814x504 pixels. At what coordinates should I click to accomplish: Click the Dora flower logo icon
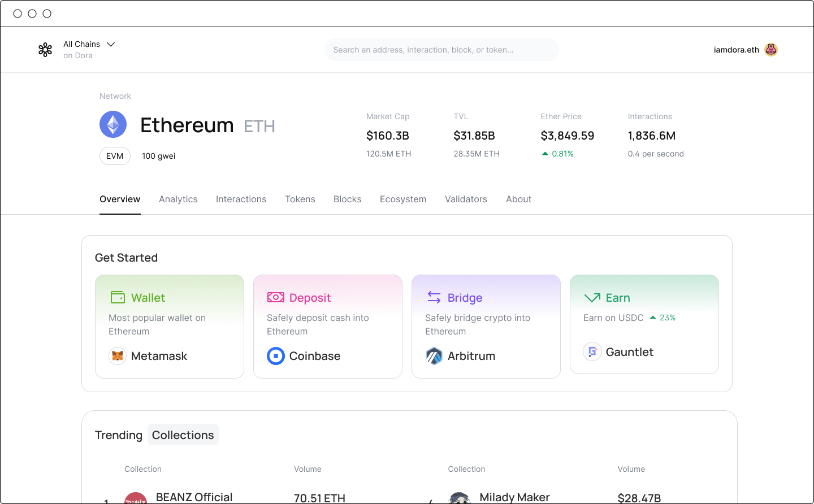click(45, 50)
